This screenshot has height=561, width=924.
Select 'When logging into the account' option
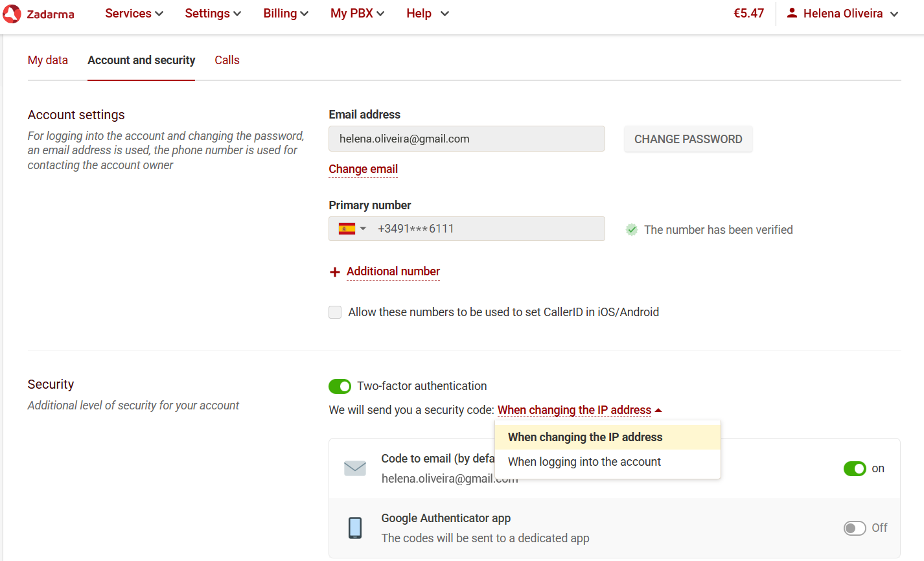click(584, 461)
